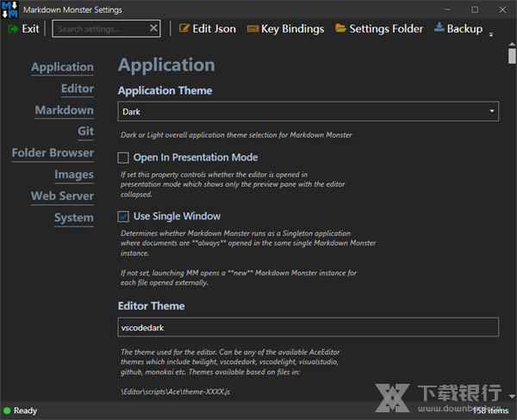Click the Backup download icon
The image size is (517, 420).
pyautogui.click(x=439, y=28)
